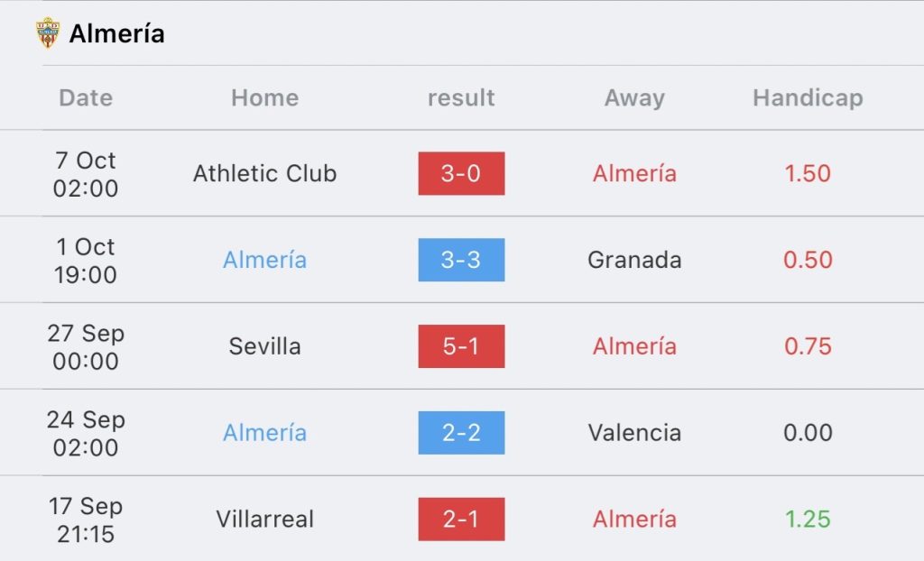Image resolution: width=924 pixels, height=561 pixels.
Task: Select Granada away team
Action: point(634,260)
